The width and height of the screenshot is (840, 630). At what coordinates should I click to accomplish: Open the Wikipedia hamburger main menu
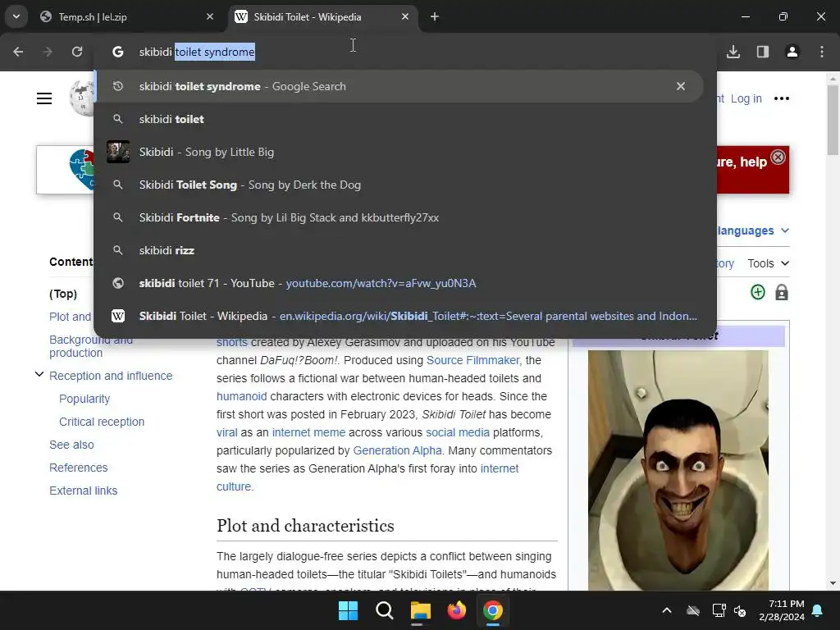(44, 98)
